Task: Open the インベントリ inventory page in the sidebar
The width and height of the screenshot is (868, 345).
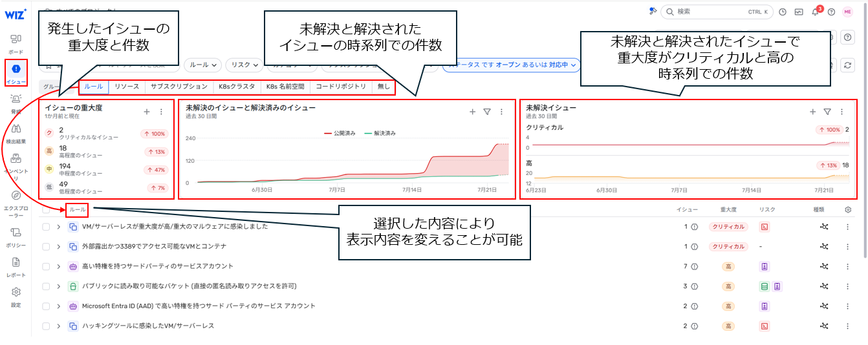Action: (16, 166)
